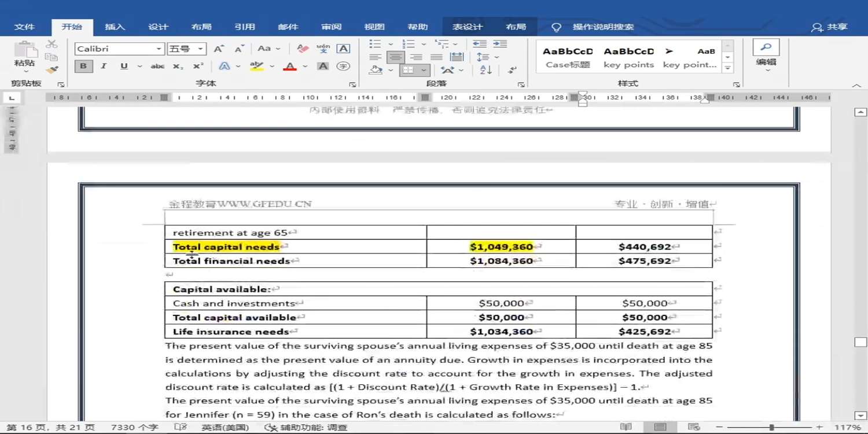Clear all formatting with eraser icon
Image resolution: width=868 pixels, height=434 pixels.
pos(303,49)
